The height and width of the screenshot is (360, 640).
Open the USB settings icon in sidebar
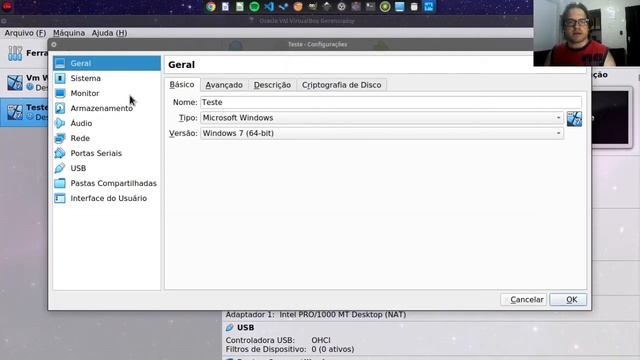coord(60,168)
